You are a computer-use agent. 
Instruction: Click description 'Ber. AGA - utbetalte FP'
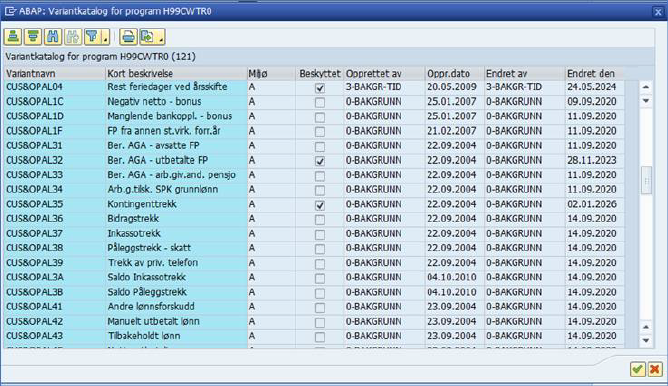158,160
